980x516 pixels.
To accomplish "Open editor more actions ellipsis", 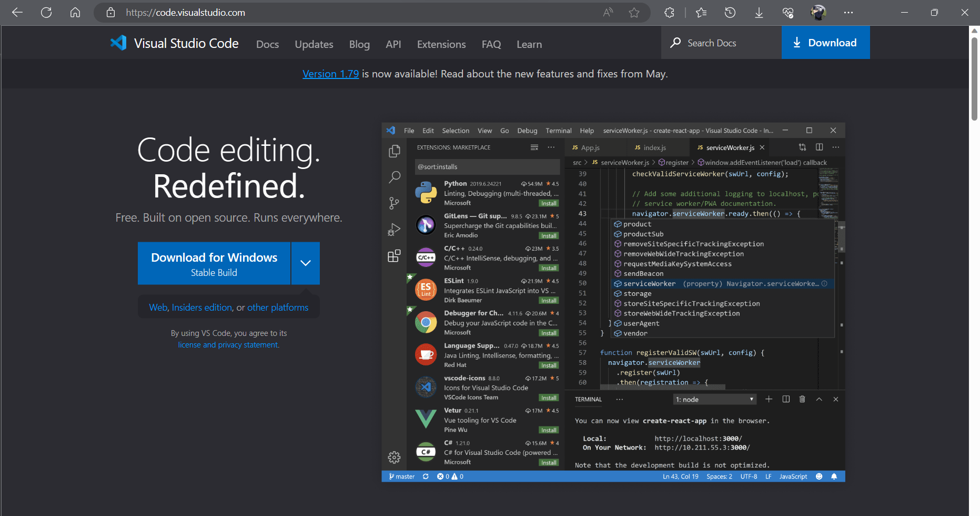I will click(836, 147).
